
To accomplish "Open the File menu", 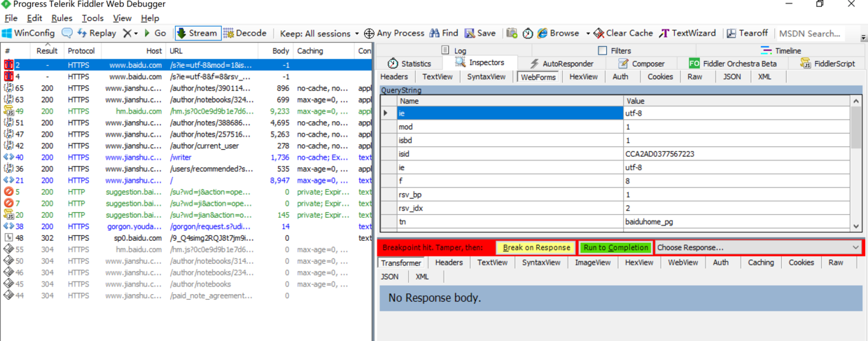I will pyautogui.click(x=11, y=18).
